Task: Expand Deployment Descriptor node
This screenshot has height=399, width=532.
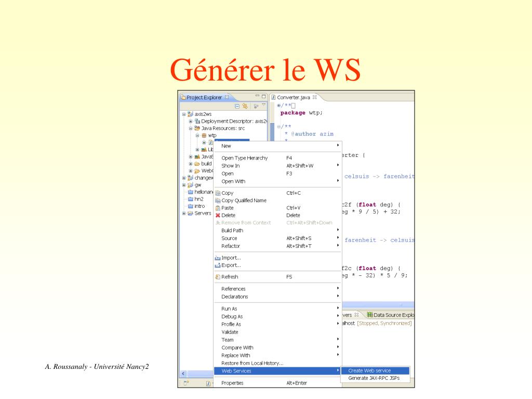Action: click(190, 121)
